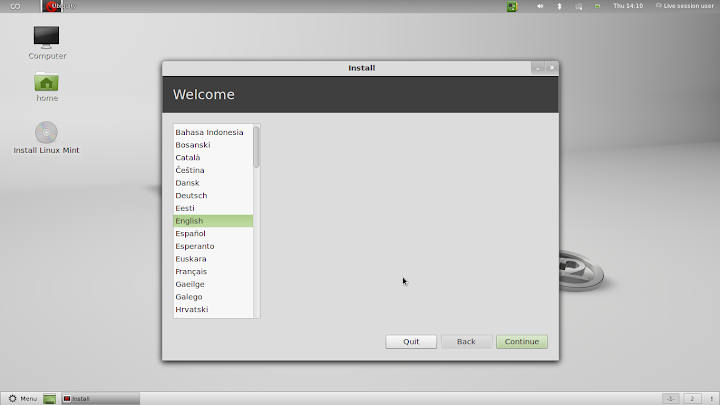Select Gaeilge language

click(x=213, y=284)
